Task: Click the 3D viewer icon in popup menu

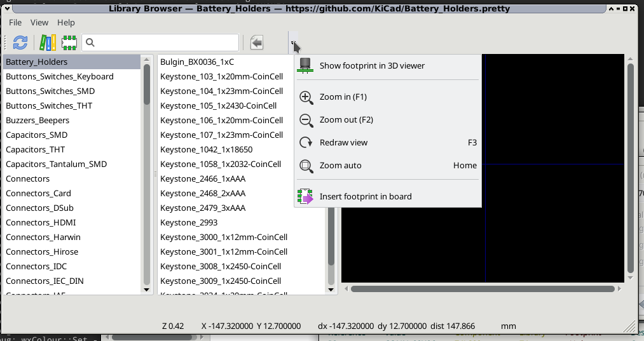Action: [306, 65]
